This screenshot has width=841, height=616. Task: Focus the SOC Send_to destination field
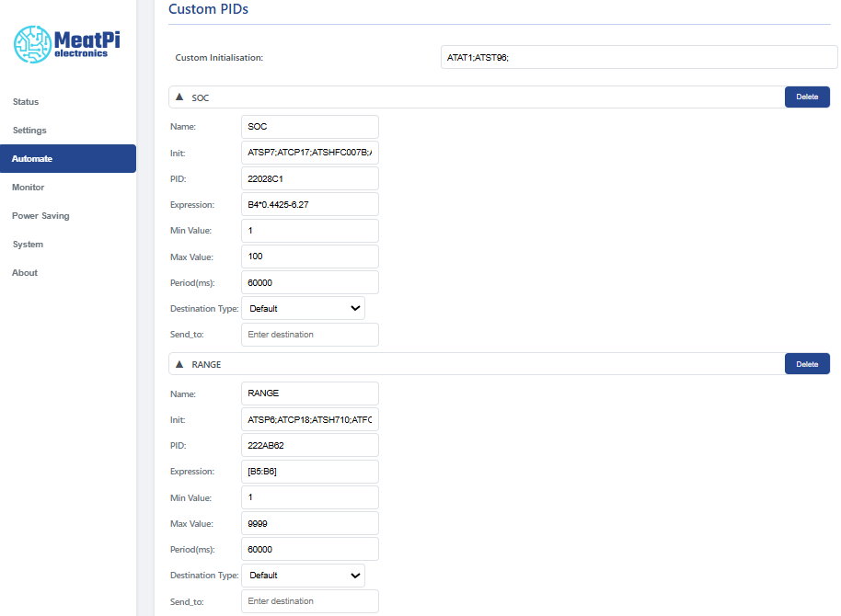point(309,335)
